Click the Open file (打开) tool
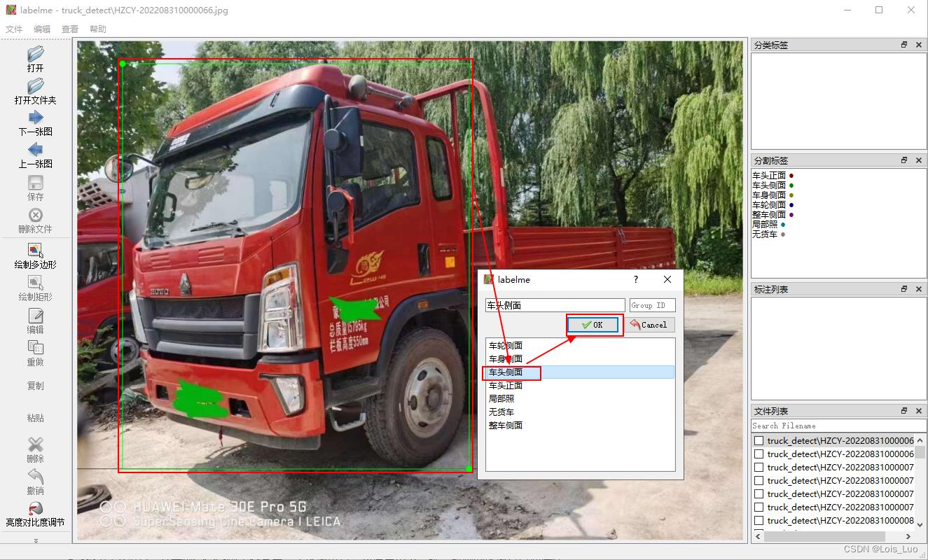Screen dimensions: 928x560 tap(35, 59)
